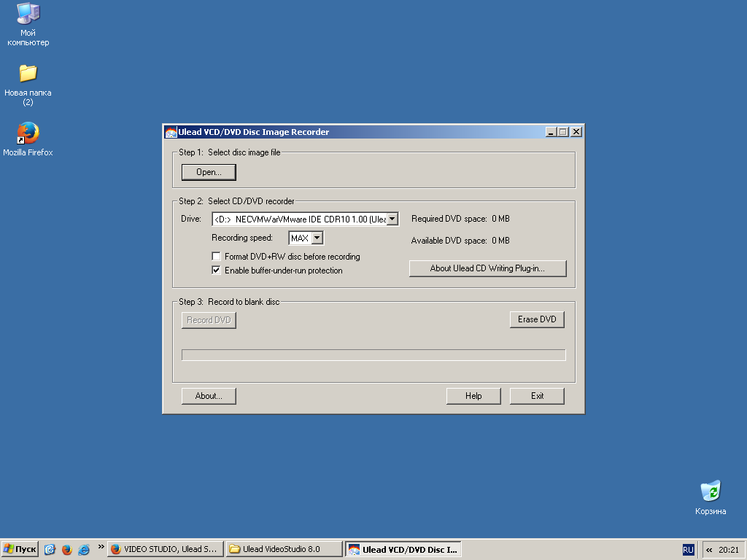Open the My Computer desktop icon
The image size is (747, 560).
point(28,15)
